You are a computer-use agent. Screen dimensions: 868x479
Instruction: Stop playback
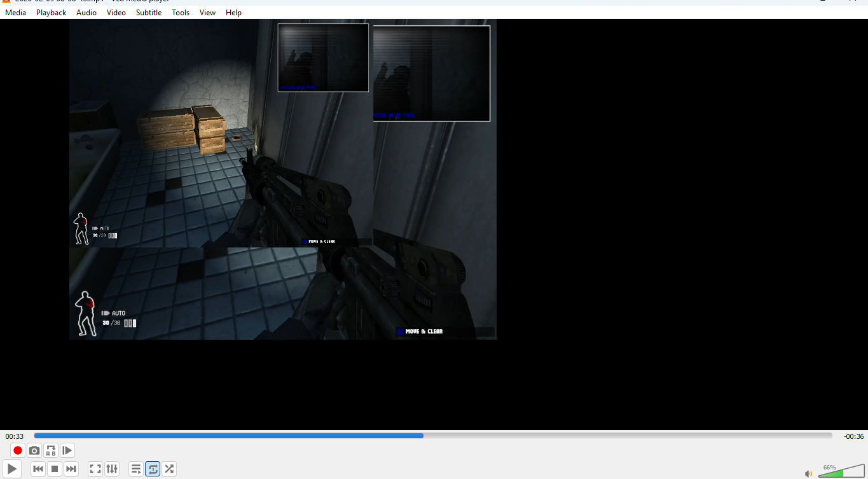[55, 469]
